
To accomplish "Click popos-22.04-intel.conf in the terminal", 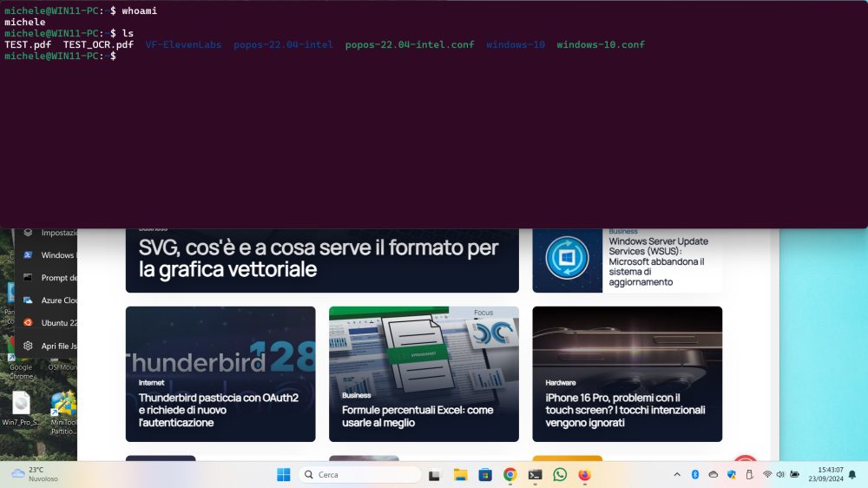I will coord(410,44).
